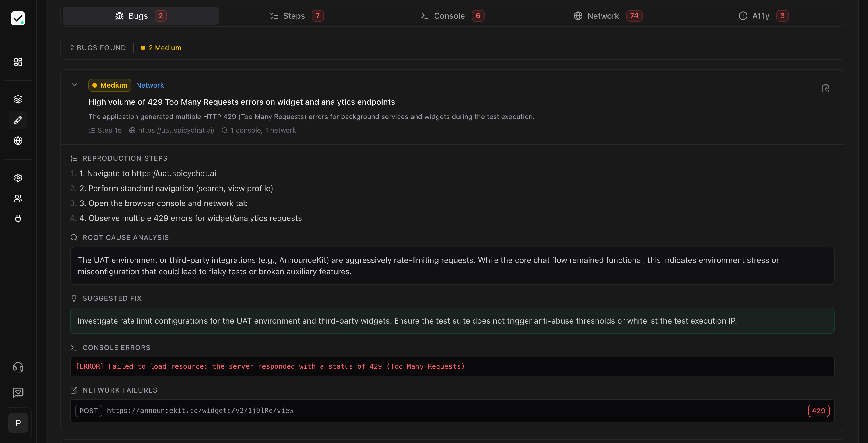Select the pencil edit icon in sidebar
This screenshot has height=443, width=868.
tap(18, 120)
